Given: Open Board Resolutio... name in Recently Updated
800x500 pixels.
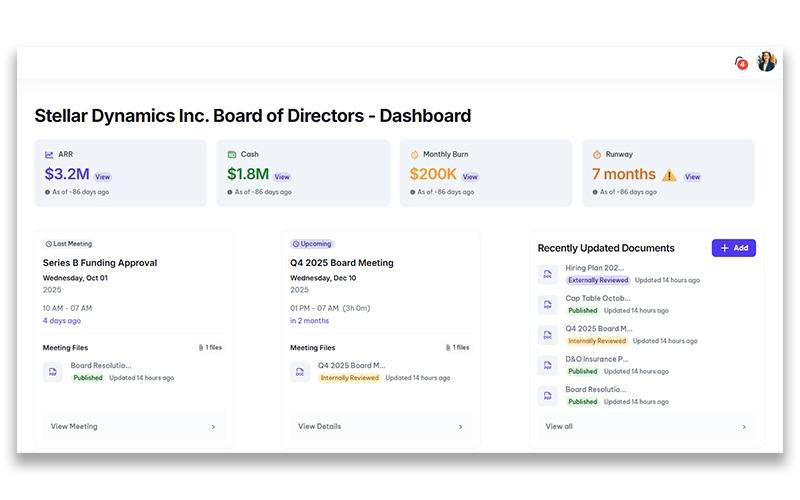Looking at the screenshot, I should click(595, 389).
